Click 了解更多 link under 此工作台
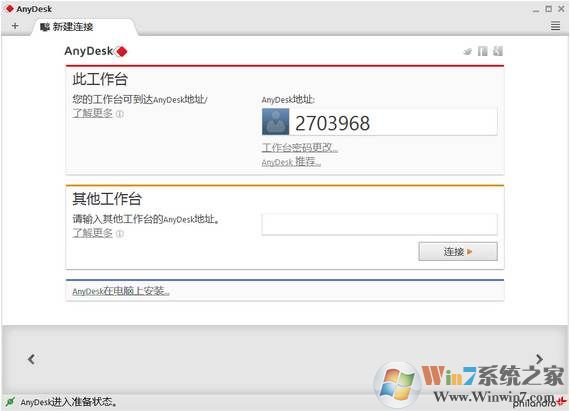The width and height of the screenshot is (571, 411). (x=92, y=113)
